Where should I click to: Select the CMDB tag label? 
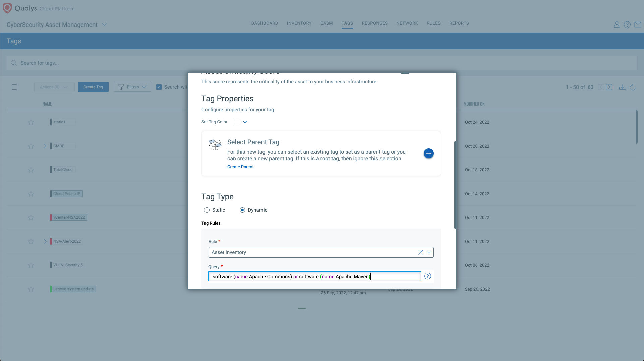pos(63,146)
